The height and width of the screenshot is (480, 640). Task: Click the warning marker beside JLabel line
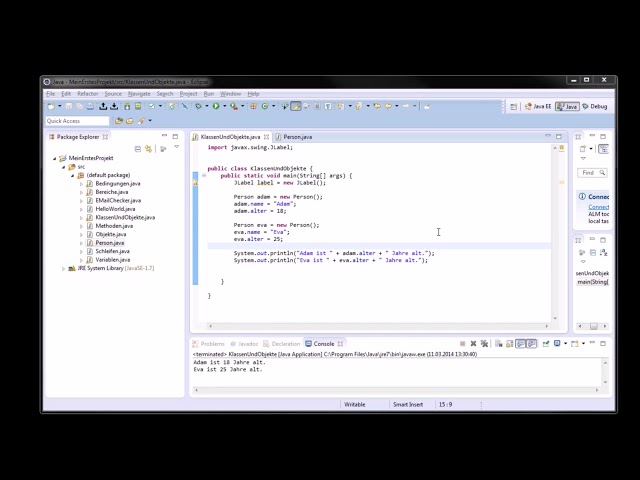pos(196,183)
